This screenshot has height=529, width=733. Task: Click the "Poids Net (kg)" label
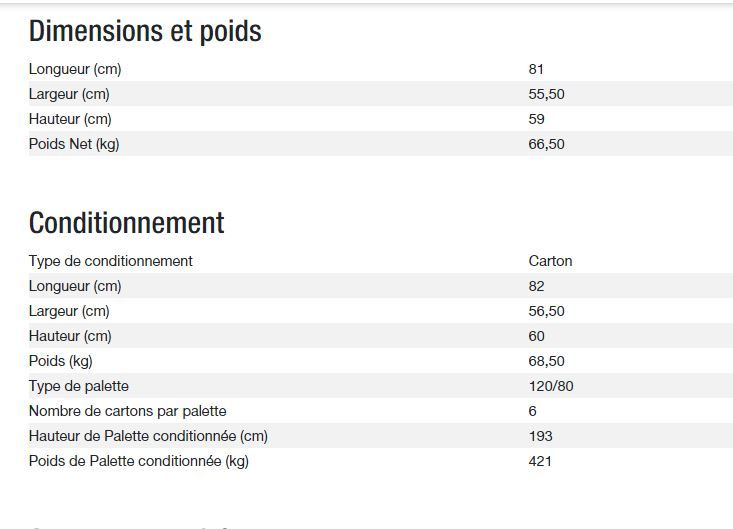coord(74,144)
